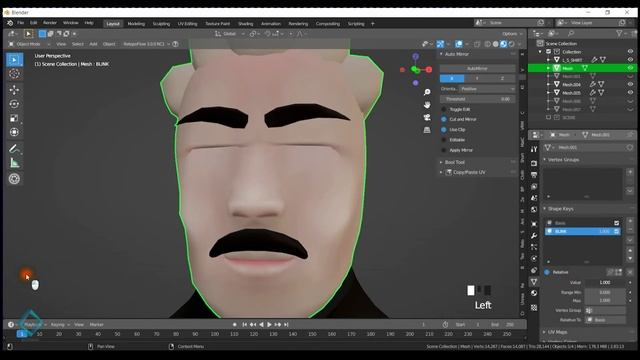This screenshot has height=360, width=640.
Task: Disable the Use Clip option
Action: 444,129
